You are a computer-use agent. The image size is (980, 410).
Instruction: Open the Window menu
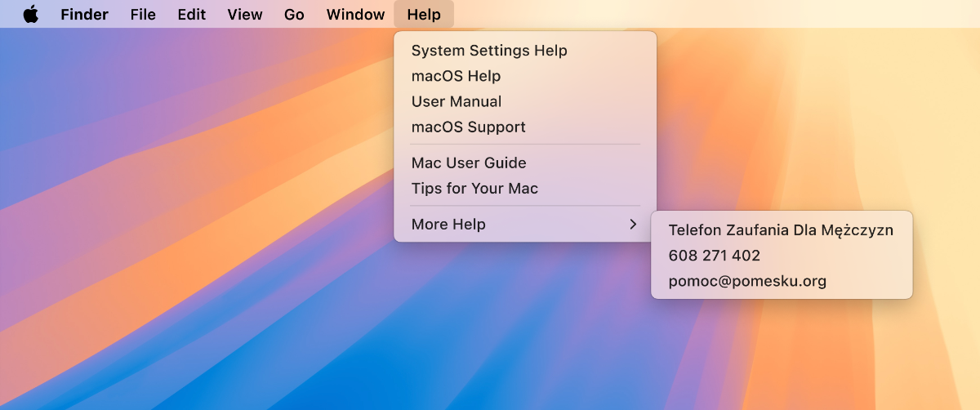click(355, 15)
